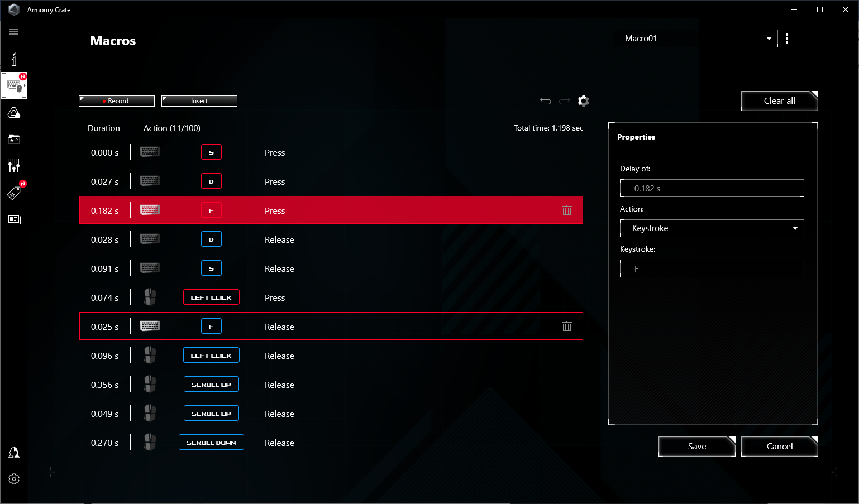This screenshot has height=504, width=859.
Task: Select the D key badge in Press row
Action: 211,181
